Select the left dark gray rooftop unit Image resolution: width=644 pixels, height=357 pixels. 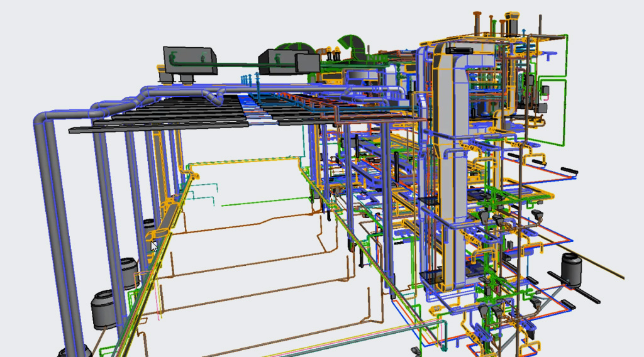coord(190,59)
